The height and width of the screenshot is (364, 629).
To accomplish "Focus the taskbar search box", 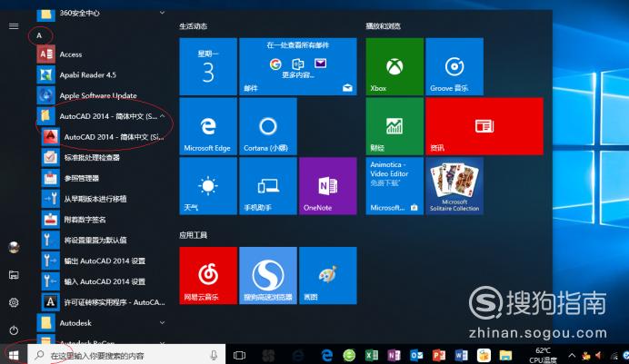I will 126,355.
